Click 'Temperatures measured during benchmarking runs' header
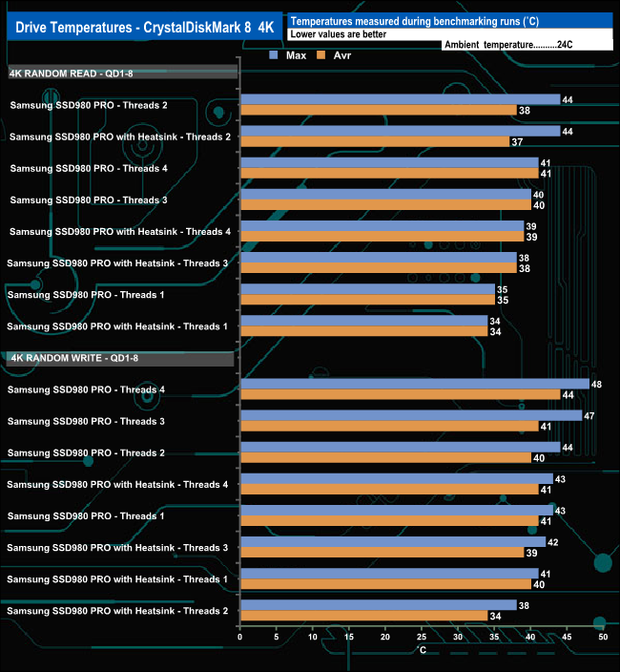620x672 pixels. coord(415,21)
